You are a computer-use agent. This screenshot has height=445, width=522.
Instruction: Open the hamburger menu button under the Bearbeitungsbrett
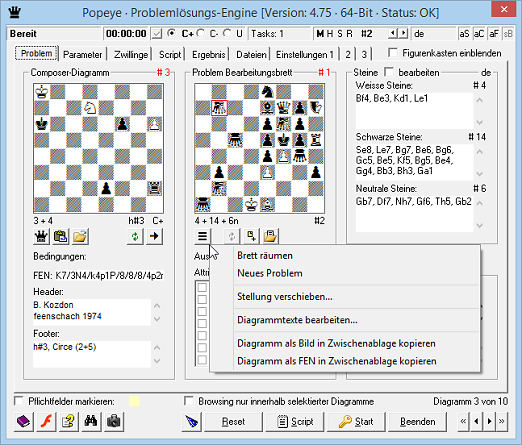[x=202, y=236]
